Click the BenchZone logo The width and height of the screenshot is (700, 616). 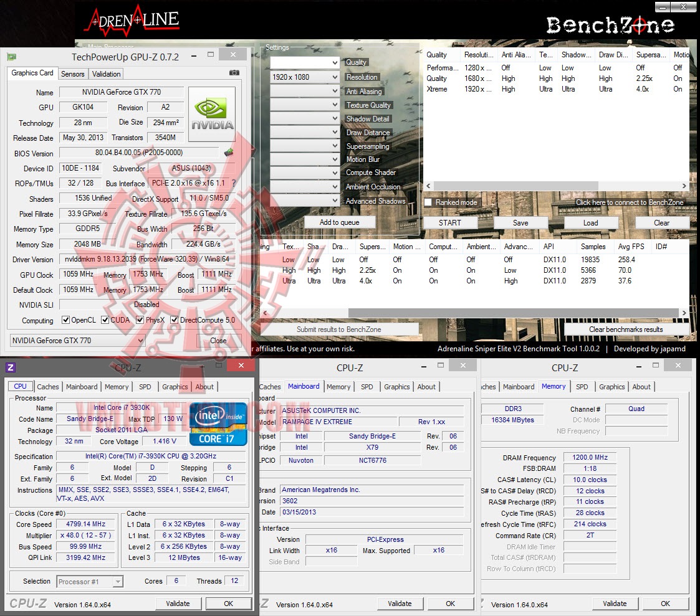(x=610, y=25)
